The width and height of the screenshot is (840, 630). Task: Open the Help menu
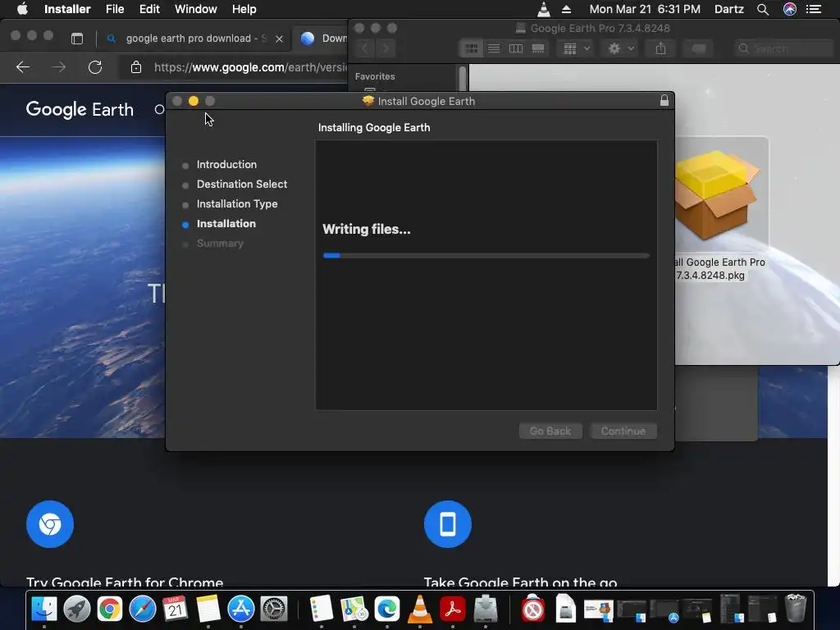coord(244,9)
